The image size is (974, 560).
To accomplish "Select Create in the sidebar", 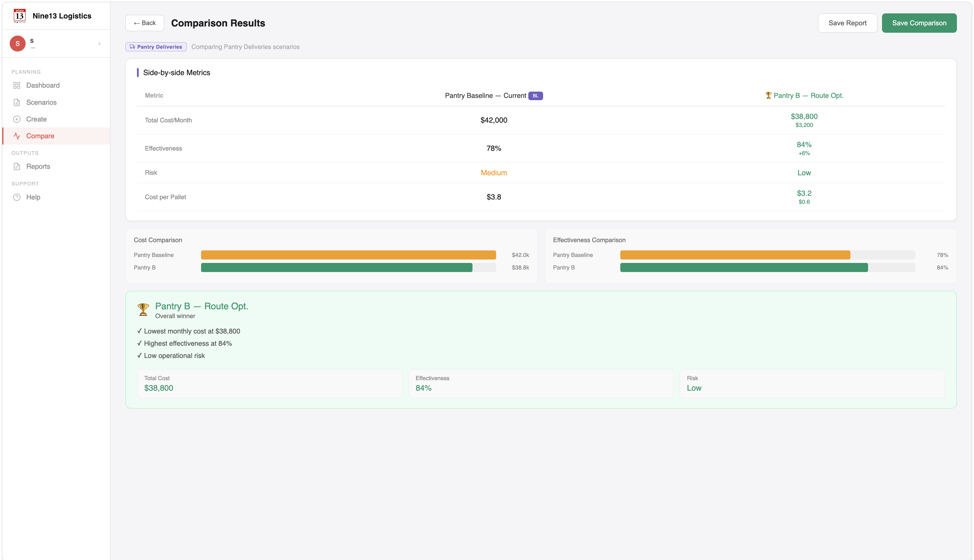I will pos(56,119).
